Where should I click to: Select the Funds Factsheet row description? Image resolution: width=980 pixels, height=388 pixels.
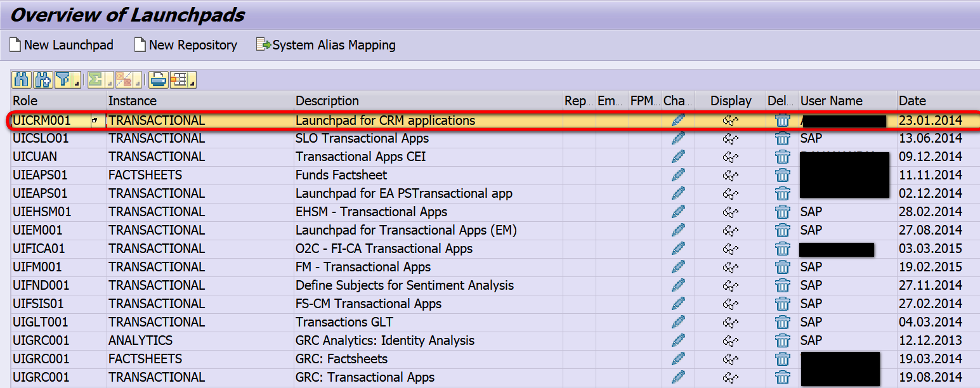[x=341, y=175]
